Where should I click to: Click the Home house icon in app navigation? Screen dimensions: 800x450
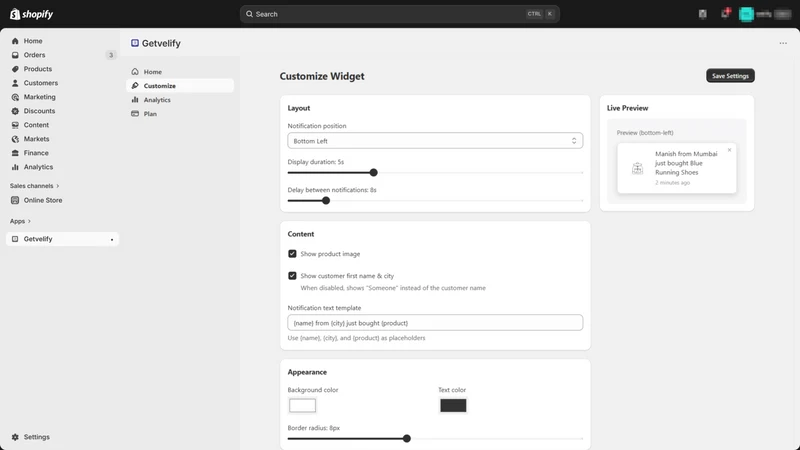pos(135,72)
